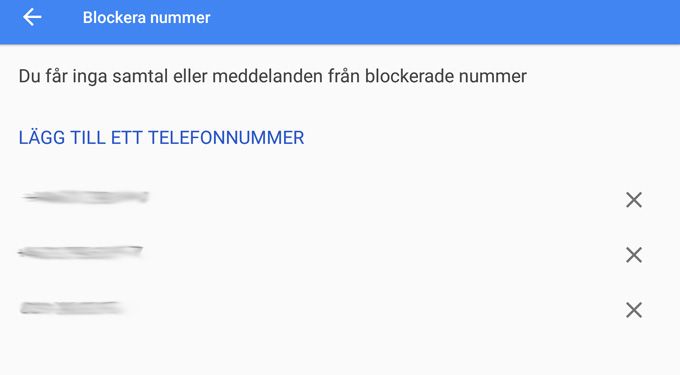Click X icon beside bottom blocked entry
The width and height of the screenshot is (680, 375).
click(x=634, y=310)
